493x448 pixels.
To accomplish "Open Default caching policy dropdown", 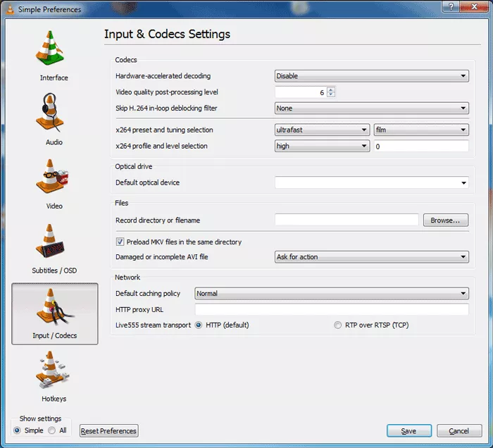I will pyautogui.click(x=332, y=293).
